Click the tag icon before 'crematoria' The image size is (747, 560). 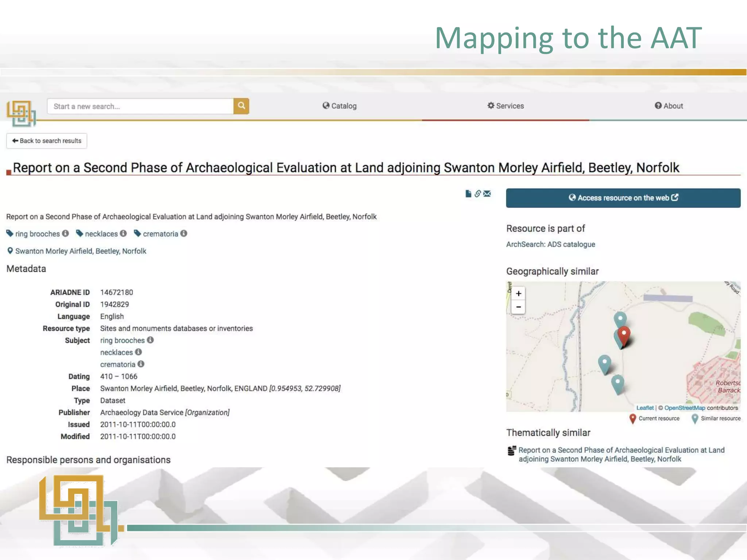pyautogui.click(x=138, y=233)
